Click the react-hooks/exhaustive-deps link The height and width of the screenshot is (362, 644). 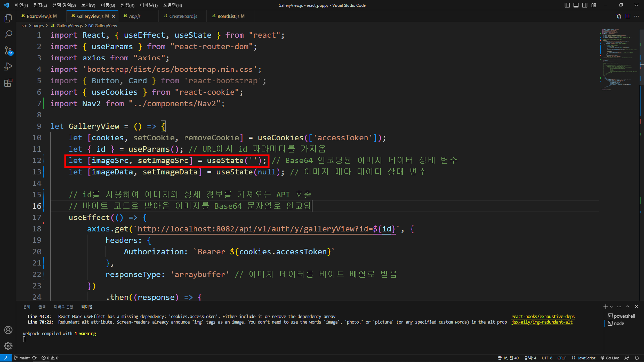(x=543, y=316)
